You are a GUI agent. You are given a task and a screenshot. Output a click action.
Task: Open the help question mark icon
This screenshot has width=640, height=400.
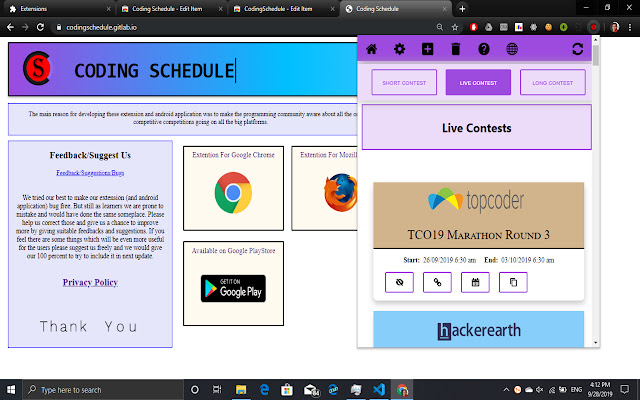[484, 49]
